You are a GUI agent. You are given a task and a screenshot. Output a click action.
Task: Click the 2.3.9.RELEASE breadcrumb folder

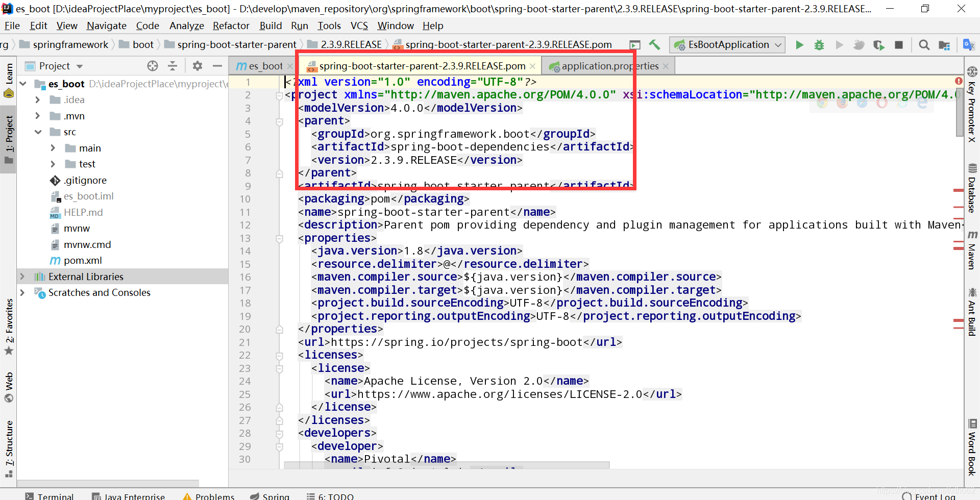coord(345,45)
